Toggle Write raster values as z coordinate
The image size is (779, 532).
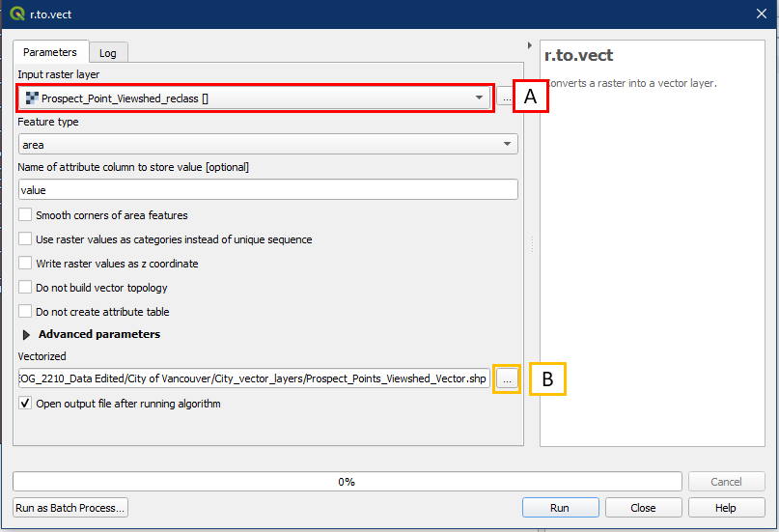[26, 264]
